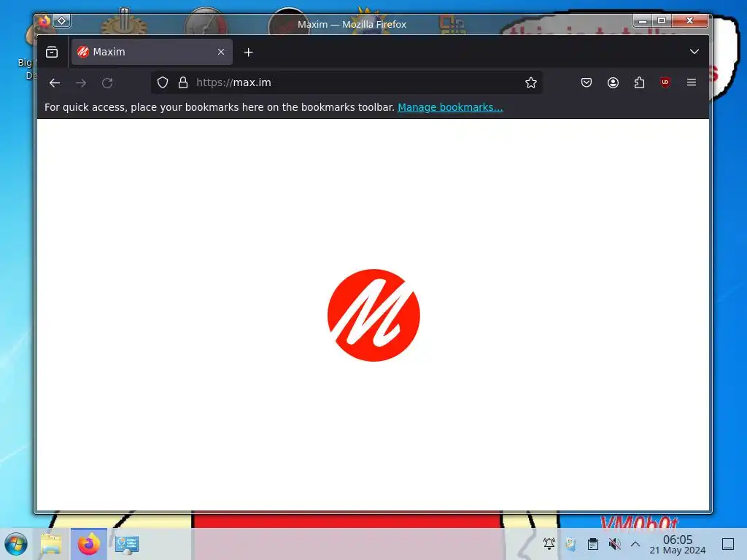Open the system settings taskbar icon
Screen dimensions: 747x560
(127, 544)
